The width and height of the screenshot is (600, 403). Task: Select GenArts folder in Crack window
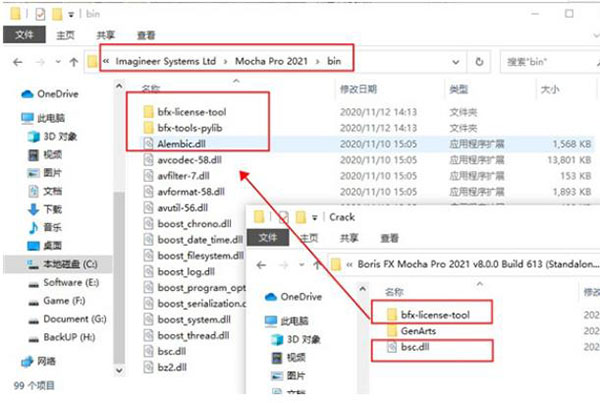pyautogui.click(x=412, y=331)
